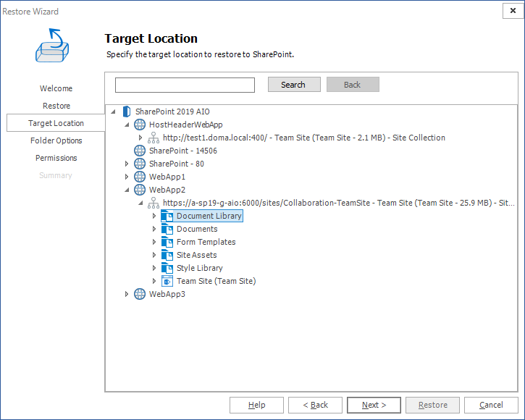This screenshot has width=525, height=420.
Task: Focus the search text field
Action: pos(185,85)
